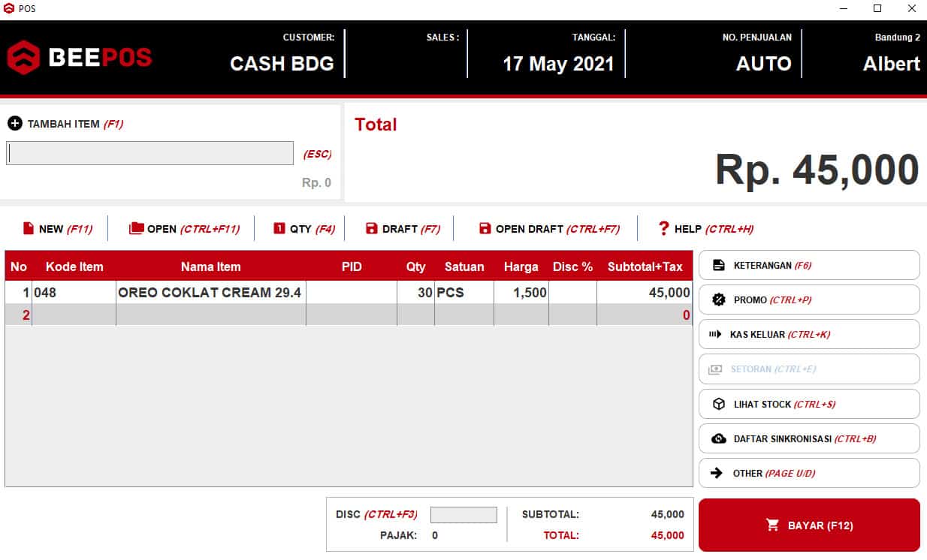Click the CASH BDG customer name
This screenshot has height=560, width=927.
[x=282, y=64]
